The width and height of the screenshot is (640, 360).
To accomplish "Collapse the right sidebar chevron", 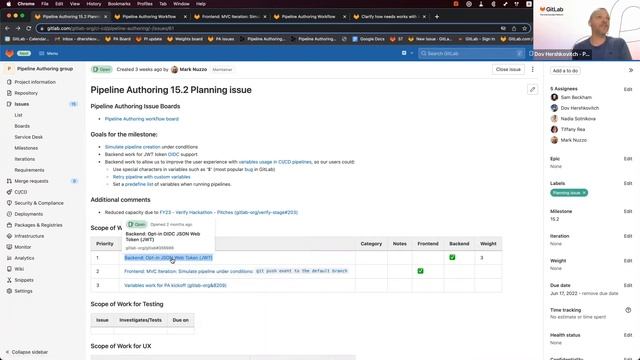I will coord(631,70).
